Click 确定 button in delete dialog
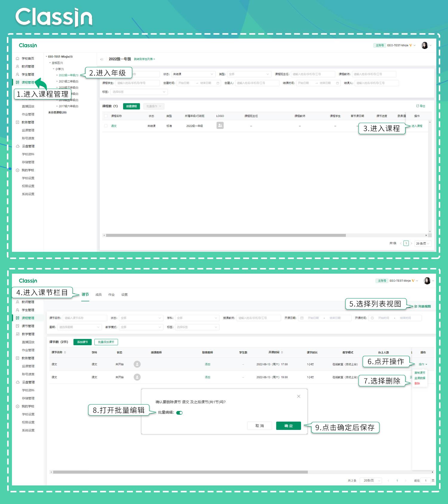448x504 pixels. (289, 426)
